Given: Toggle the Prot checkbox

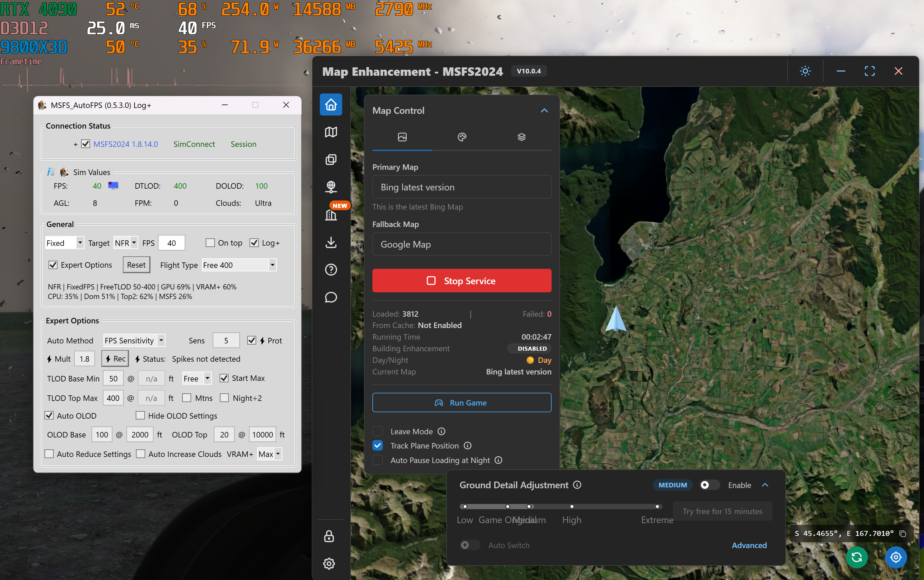Looking at the screenshot, I should click(251, 341).
